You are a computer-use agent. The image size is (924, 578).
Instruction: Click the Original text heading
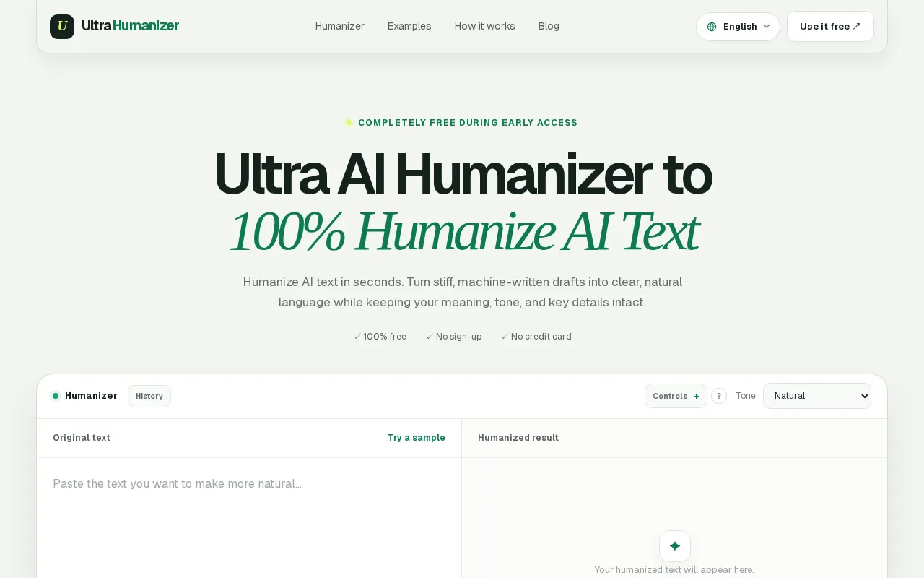82,438
